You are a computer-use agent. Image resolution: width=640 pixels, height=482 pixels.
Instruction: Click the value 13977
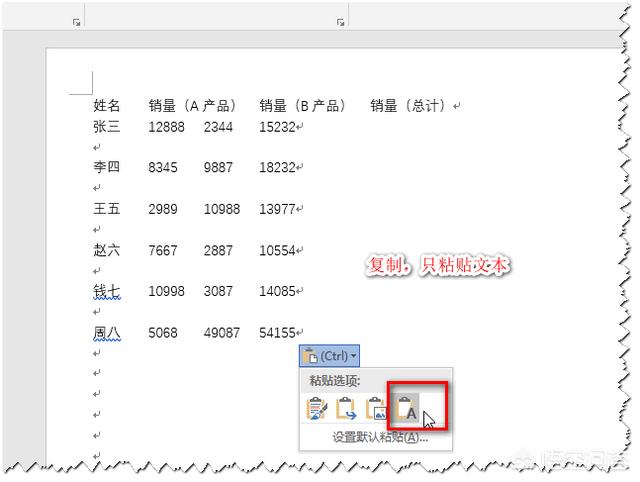[x=277, y=209]
